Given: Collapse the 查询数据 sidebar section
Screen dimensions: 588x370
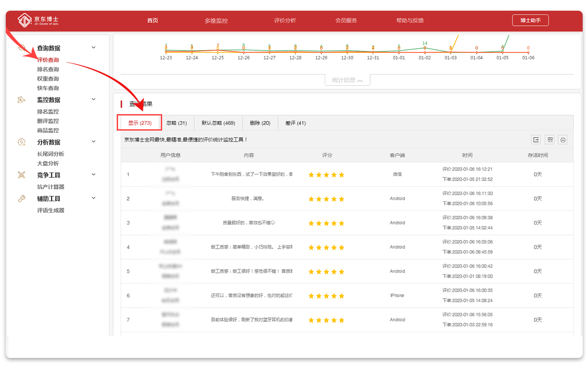Looking at the screenshot, I should coord(94,47).
